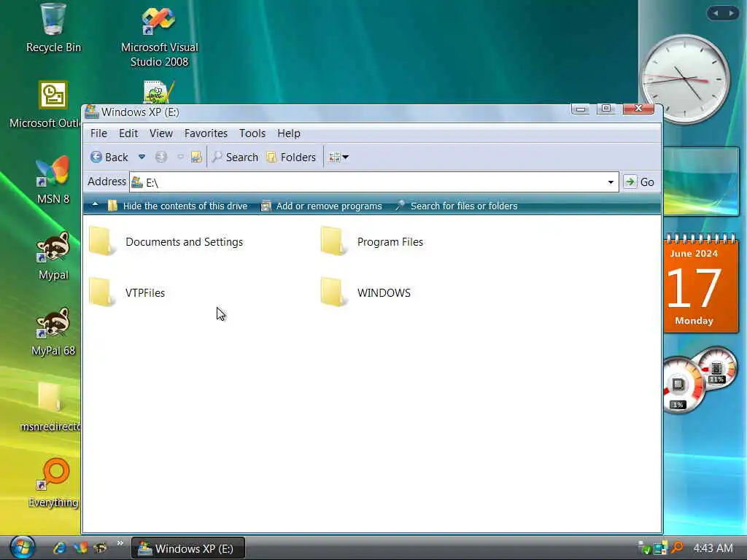Screen dimensions: 747x560
Task: Open the Favorites menu
Action: [206, 133]
